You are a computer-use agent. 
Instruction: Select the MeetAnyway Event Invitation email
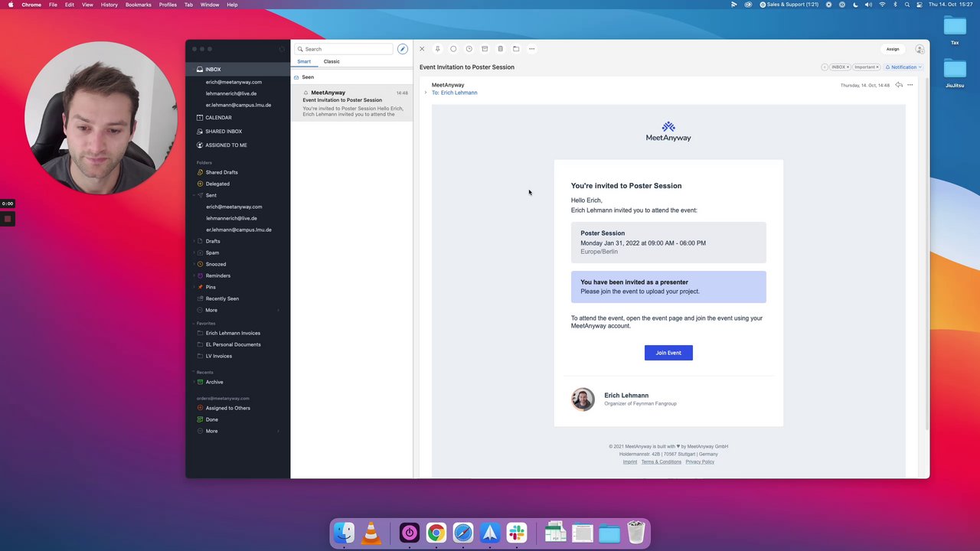pos(352,103)
